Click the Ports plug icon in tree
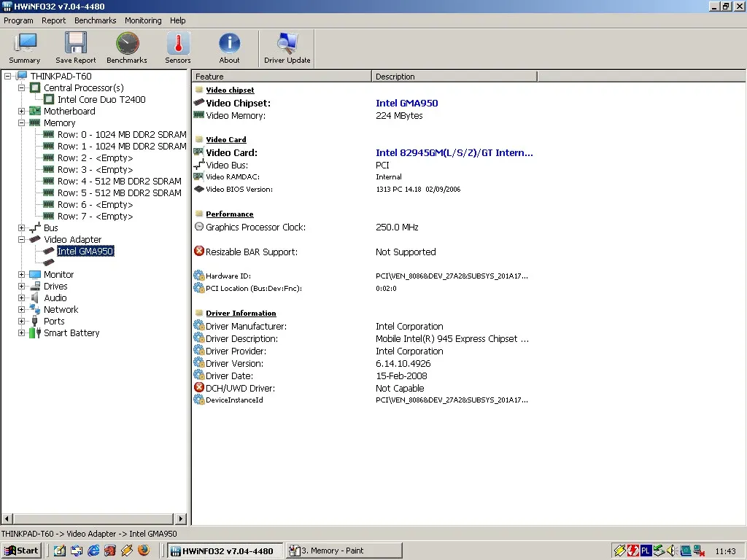The height and width of the screenshot is (560, 747). click(x=35, y=321)
